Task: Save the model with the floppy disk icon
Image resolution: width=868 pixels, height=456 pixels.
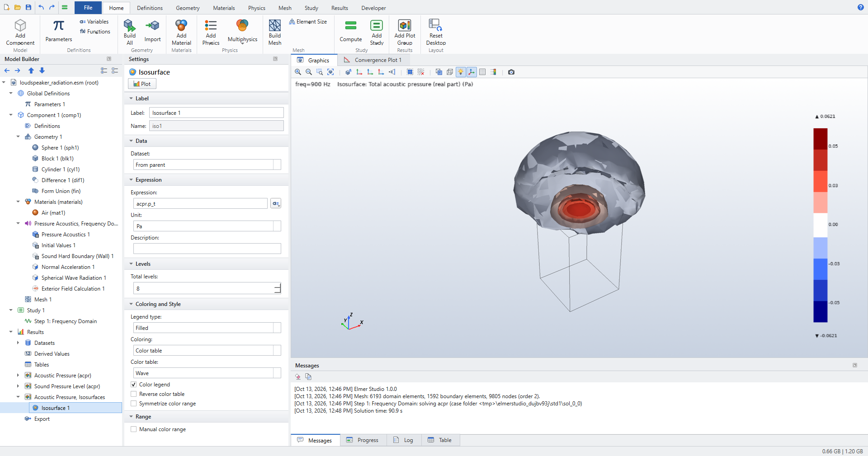Action: [x=28, y=7]
